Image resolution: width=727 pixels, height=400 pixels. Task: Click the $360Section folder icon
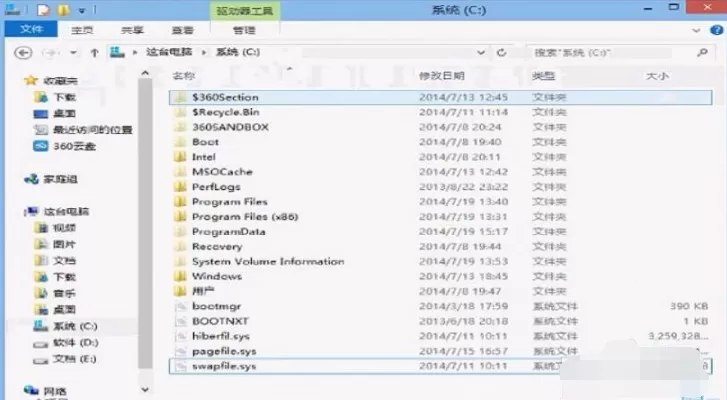click(180, 97)
